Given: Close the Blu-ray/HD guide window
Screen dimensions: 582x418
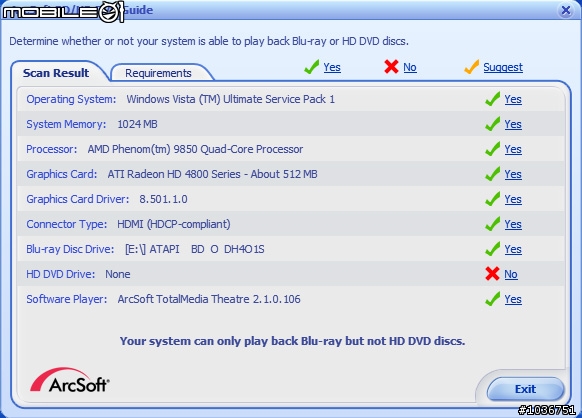Looking at the screenshot, I should (x=566, y=10).
